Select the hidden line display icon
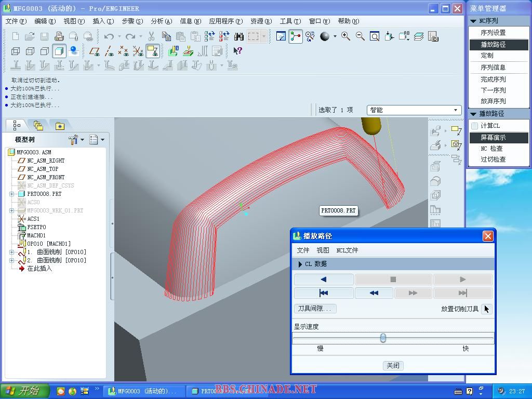532x399 pixels. pyautogui.click(x=30, y=51)
